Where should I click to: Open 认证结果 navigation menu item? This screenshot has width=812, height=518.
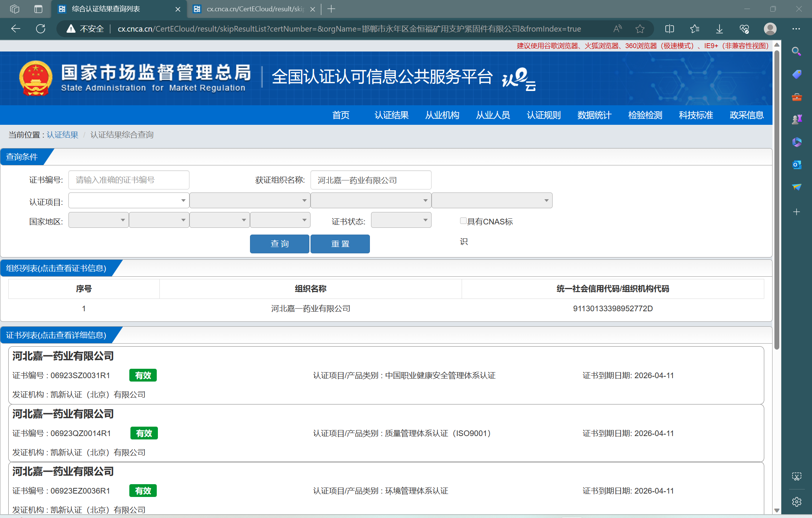click(392, 115)
